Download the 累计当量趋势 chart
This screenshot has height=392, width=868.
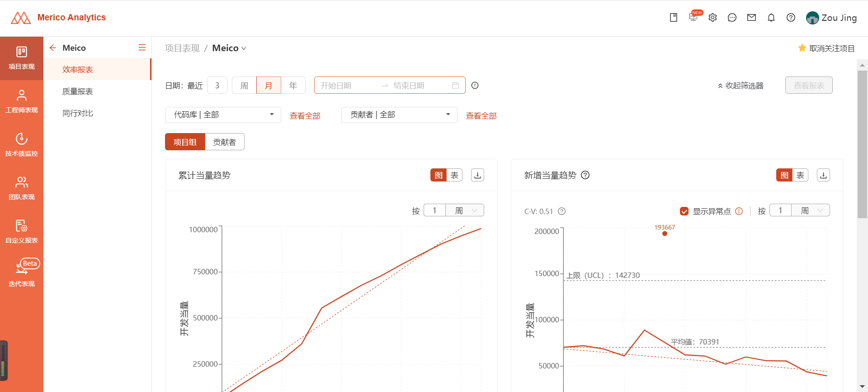477,175
